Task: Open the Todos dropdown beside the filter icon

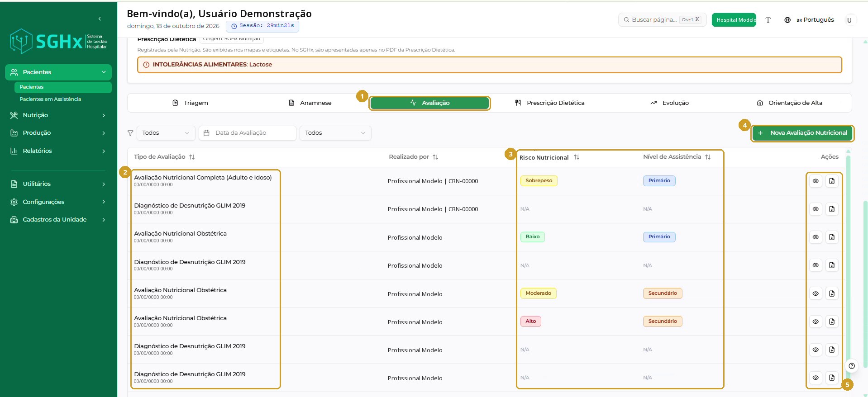Action: pyautogui.click(x=166, y=133)
